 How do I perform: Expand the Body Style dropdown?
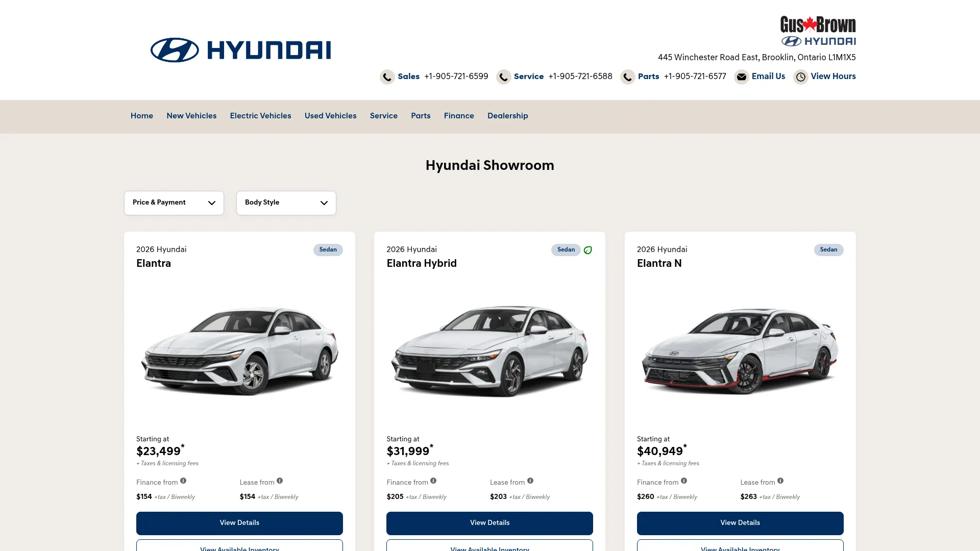click(286, 203)
